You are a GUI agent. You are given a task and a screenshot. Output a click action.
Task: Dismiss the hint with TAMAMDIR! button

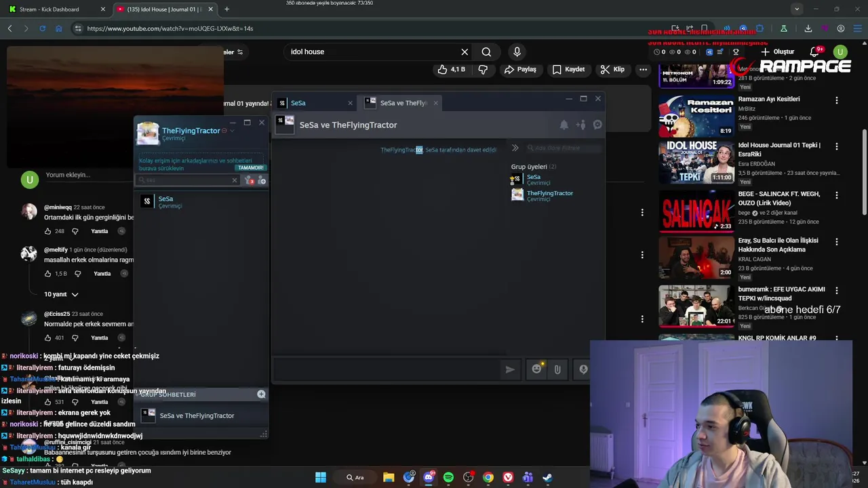tap(250, 167)
